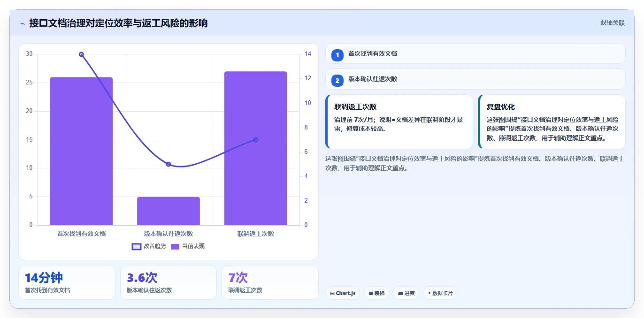The height and width of the screenshot is (318, 644).
Task: Click the main title 接口文档治理对定位效率与返工风险的影响
Action: [x=118, y=23]
